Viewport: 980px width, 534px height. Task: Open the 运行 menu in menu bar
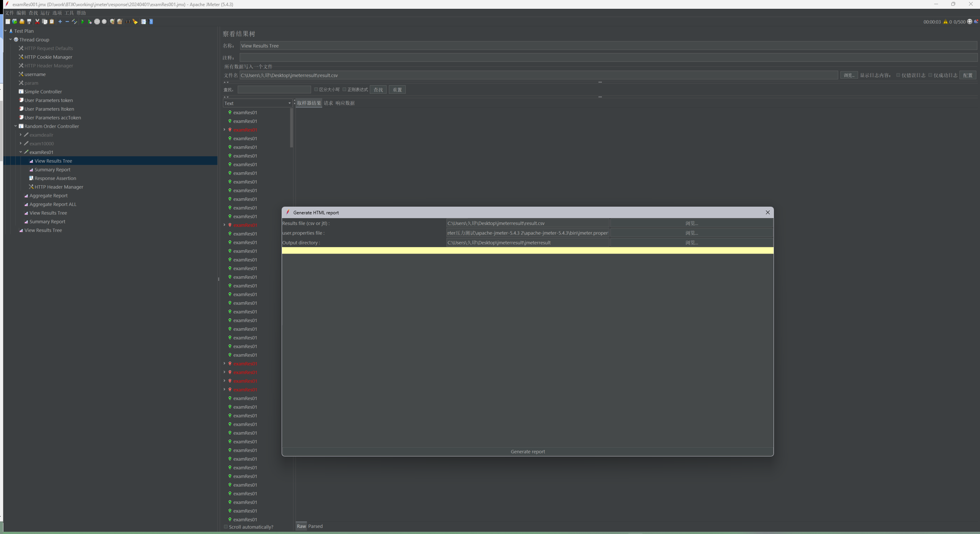click(x=45, y=13)
